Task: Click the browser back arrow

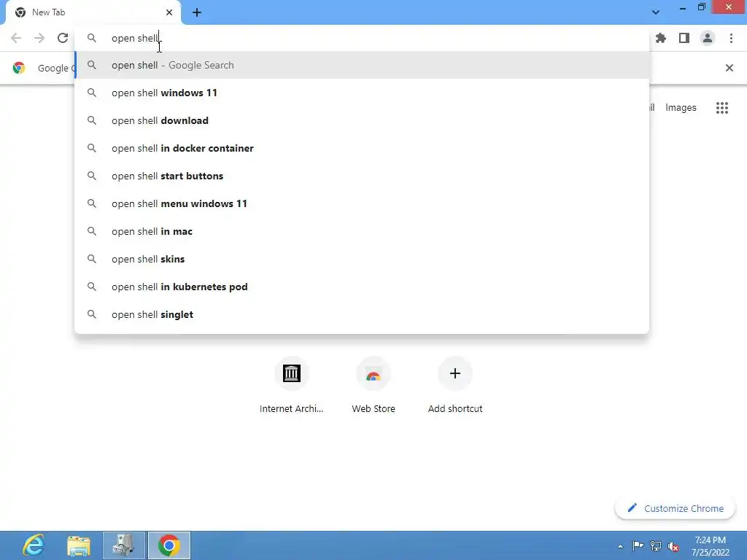Action: [x=16, y=38]
